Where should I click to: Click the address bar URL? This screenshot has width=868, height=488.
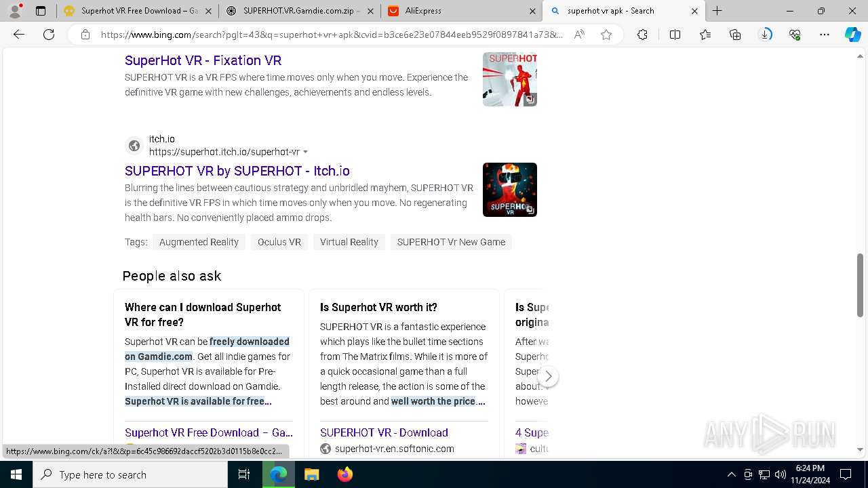click(x=331, y=35)
